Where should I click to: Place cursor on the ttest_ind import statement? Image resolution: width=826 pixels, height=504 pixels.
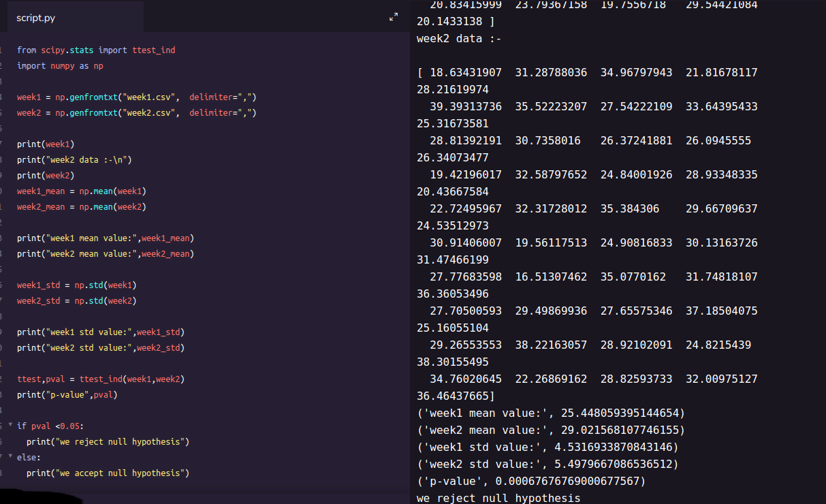(x=95, y=50)
